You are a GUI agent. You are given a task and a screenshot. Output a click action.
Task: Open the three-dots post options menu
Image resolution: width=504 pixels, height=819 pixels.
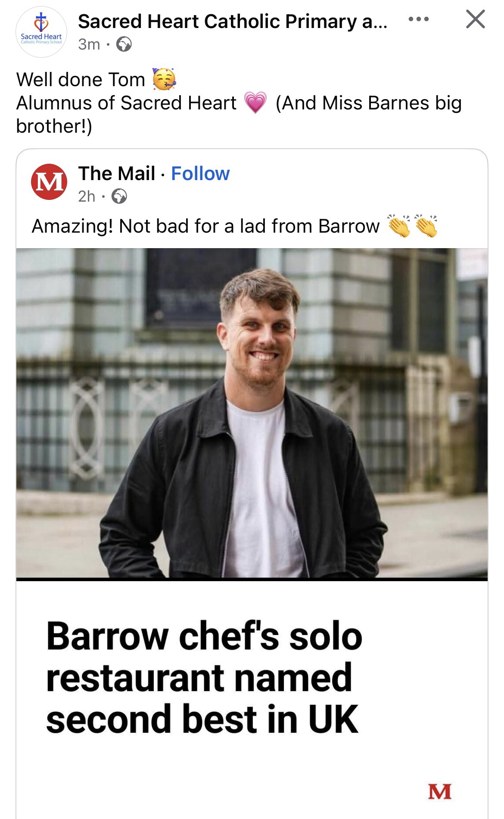[419, 19]
